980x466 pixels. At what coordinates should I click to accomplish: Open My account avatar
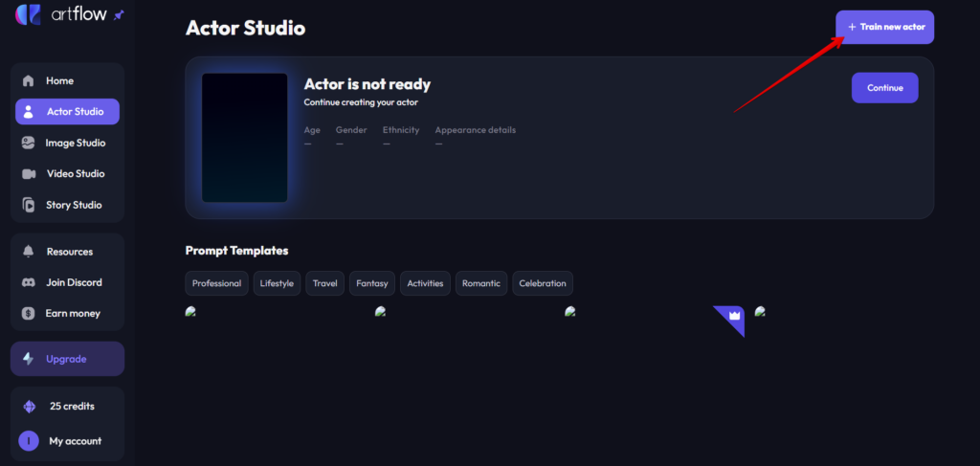28,441
